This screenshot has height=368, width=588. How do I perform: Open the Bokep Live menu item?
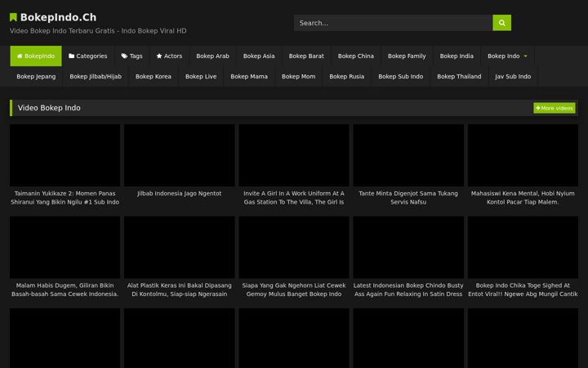[201, 76]
